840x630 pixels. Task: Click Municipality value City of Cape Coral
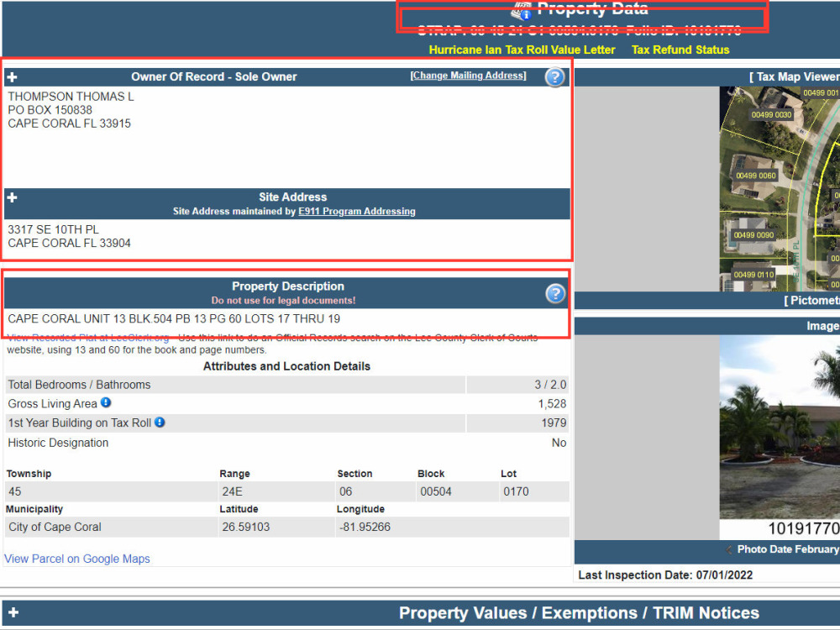(55, 528)
